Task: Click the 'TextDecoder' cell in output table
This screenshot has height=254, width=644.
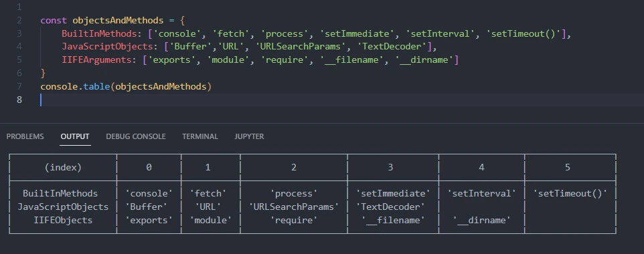Action: (x=390, y=207)
